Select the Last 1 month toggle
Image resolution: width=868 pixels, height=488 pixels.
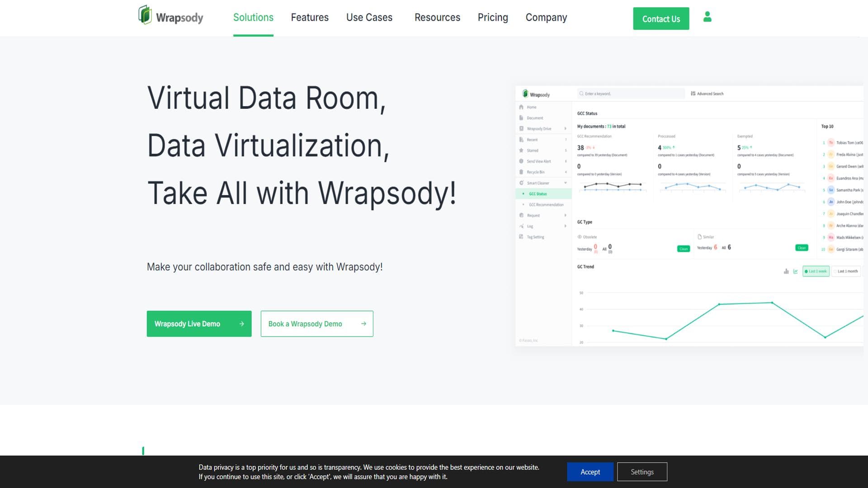click(846, 271)
